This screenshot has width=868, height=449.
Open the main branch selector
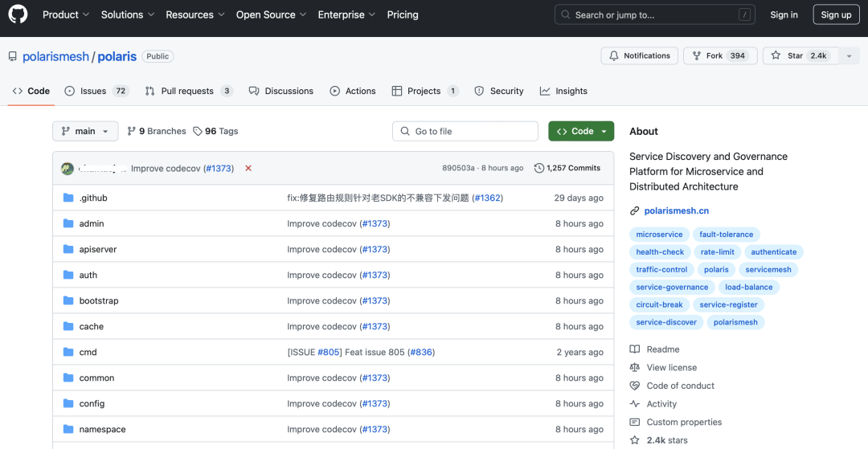coord(85,131)
